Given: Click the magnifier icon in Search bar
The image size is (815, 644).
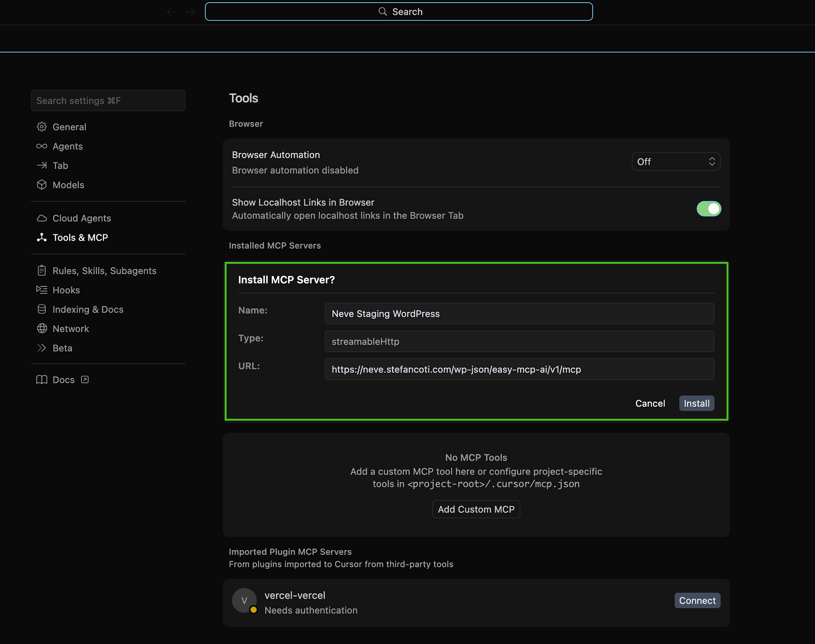Looking at the screenshot, I should (383, 11).
